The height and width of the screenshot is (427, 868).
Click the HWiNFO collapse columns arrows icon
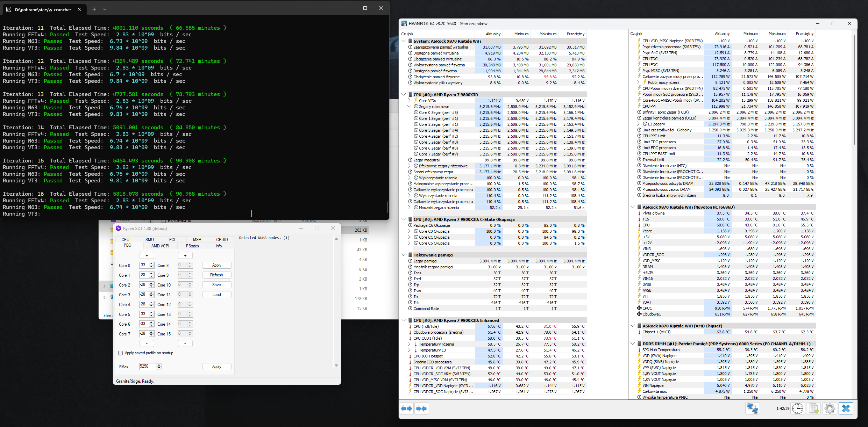click(x=421, y=408)
